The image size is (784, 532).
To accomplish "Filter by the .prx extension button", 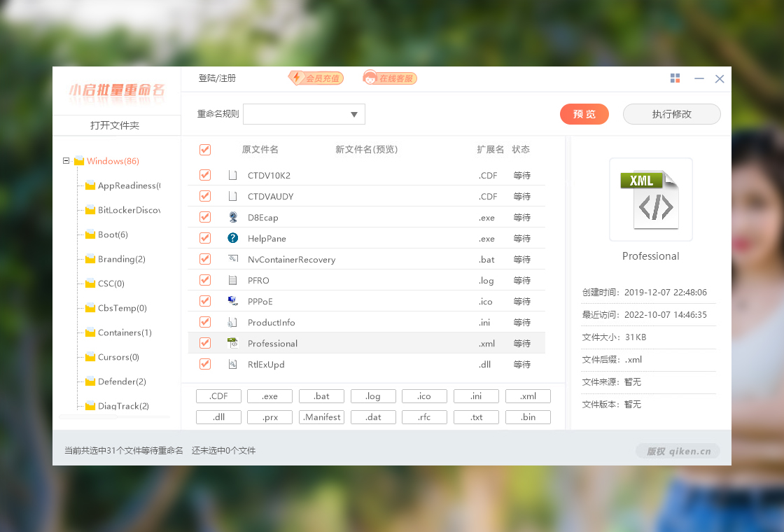I will point(270,417).
